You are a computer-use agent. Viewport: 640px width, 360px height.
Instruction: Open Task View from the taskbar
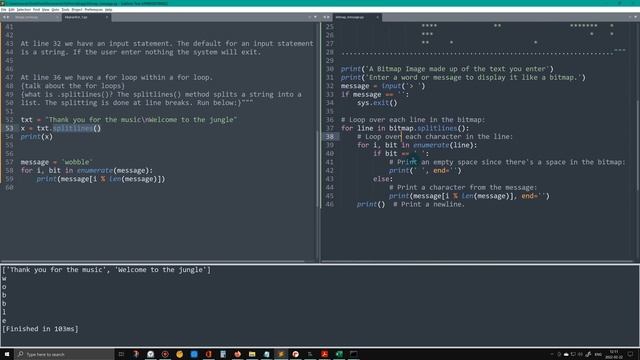[x=121, y=354]
